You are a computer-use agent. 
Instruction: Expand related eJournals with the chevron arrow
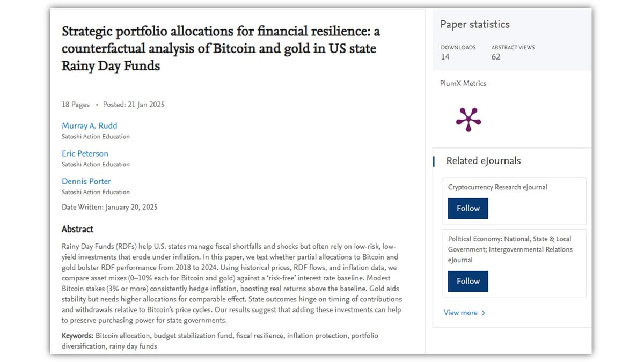pyautogui.click(x=484, y=313)
